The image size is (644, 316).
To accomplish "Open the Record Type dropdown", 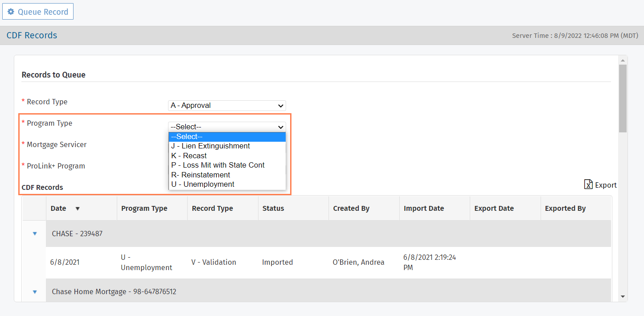I will (x=227, y=106).
